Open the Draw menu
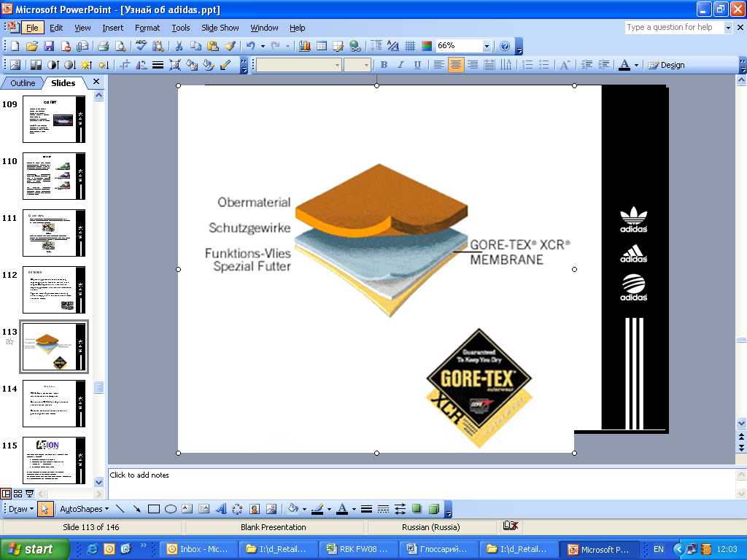Viewport: 747px width, 560px height. coord(21,509)
